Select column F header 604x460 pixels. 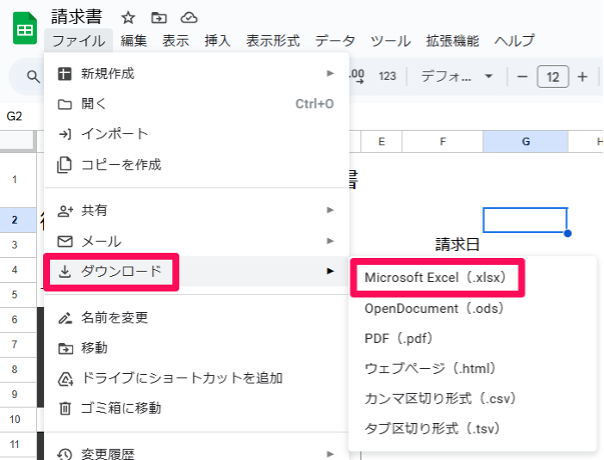click(x=443, y=141)
